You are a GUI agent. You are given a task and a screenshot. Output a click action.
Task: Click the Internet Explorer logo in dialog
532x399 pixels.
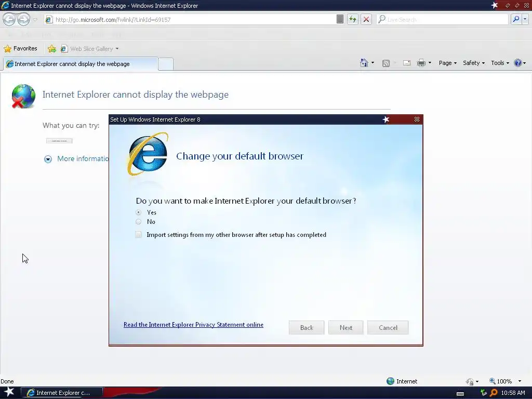[148, 154]
